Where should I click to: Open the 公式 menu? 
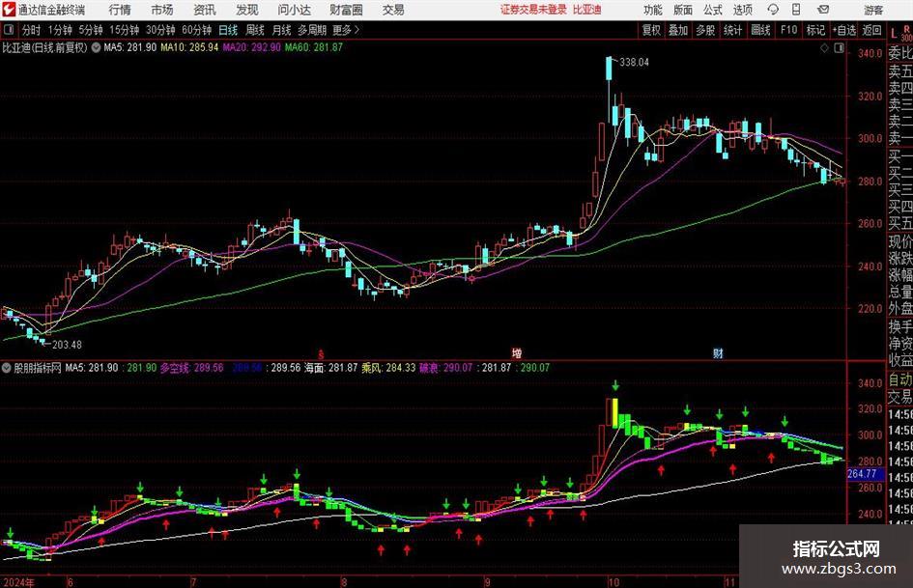point(712,10)
